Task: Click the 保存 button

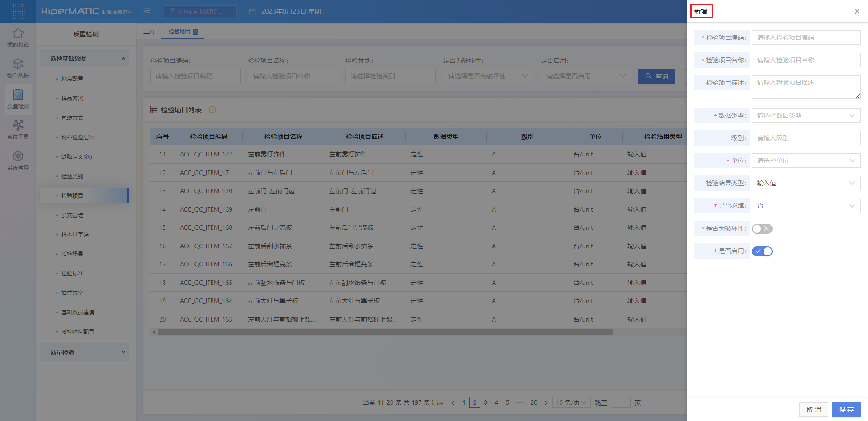Action: pyautogui.click(x=846, y=410)
